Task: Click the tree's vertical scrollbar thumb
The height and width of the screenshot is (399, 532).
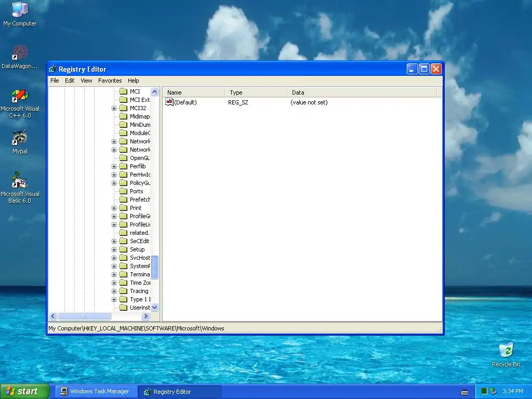Action: point(155,267)
